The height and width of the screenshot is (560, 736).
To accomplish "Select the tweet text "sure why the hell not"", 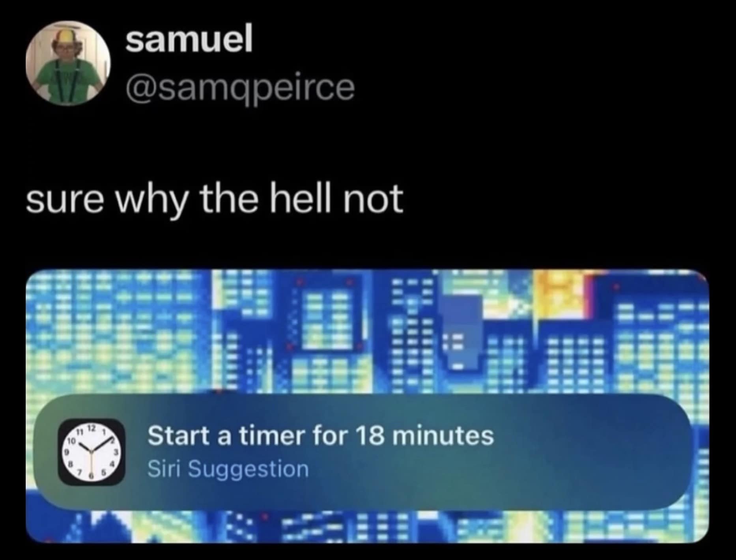I will coord(215,200).
